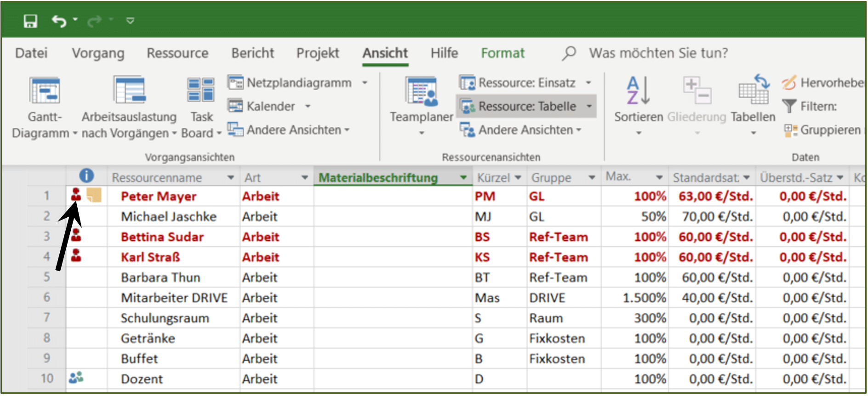Click the Gantt-Diagramm view icon

click(x=45, y=90)
